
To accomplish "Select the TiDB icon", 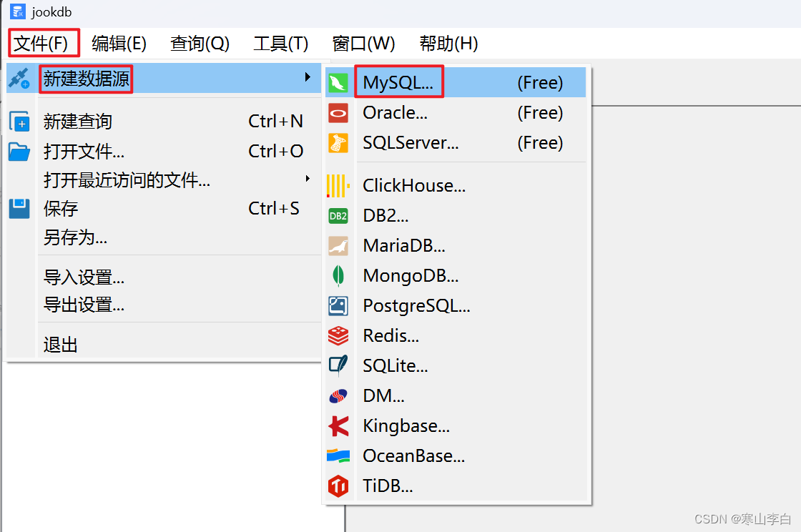I will tap(338, 486).
